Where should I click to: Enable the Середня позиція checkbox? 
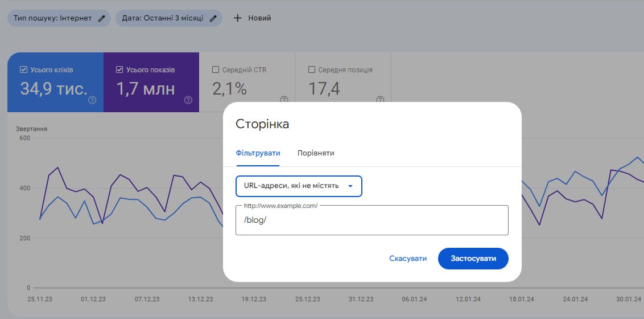[x=312, y=70]
